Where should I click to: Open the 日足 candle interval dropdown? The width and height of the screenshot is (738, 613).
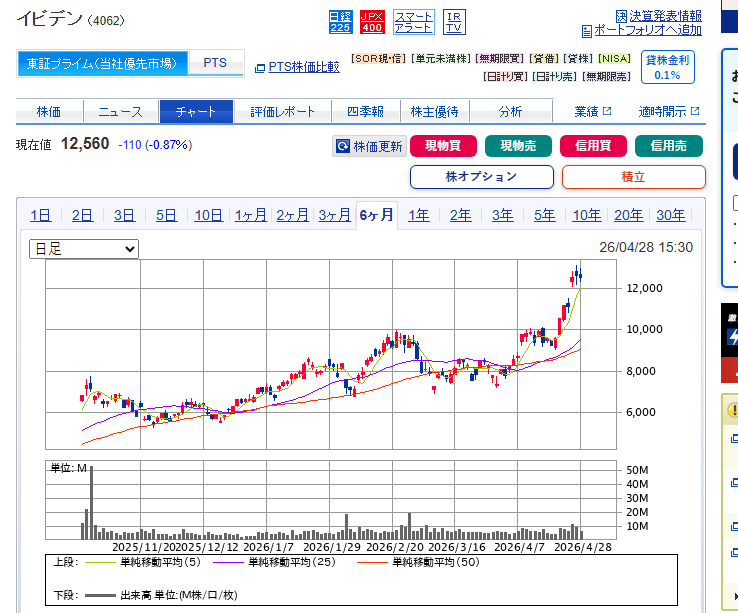tap(84, 249)
